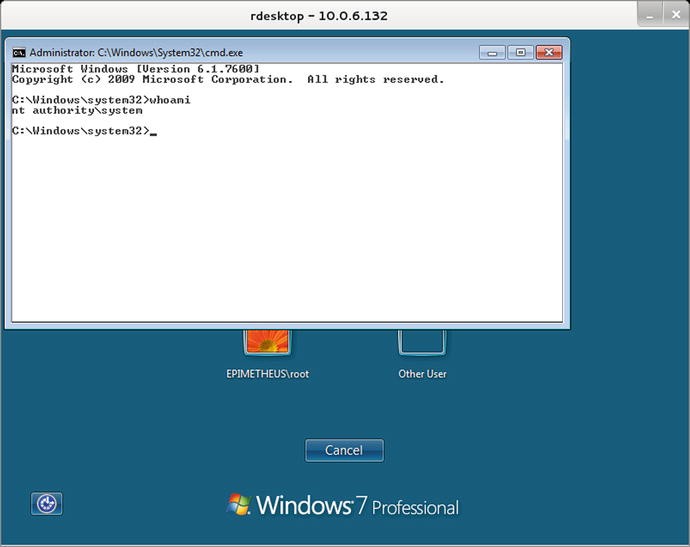Select the EPIMETHEUS\root user picture
690x547 pixels.
[x=268, y=342]
